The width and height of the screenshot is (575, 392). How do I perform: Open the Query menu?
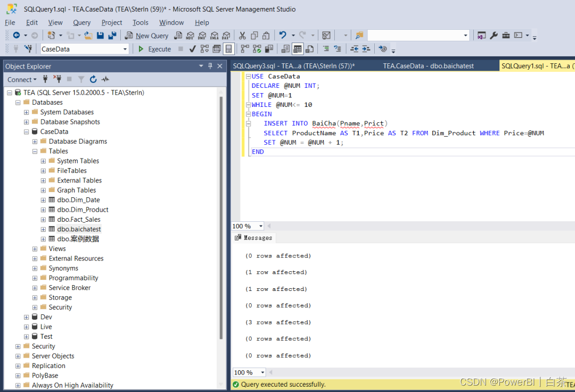tap(81, 23)
